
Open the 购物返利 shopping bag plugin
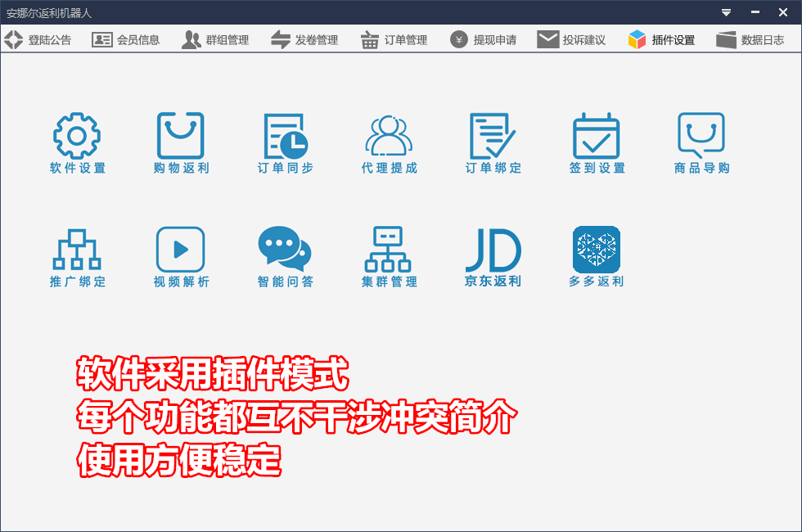181,136
